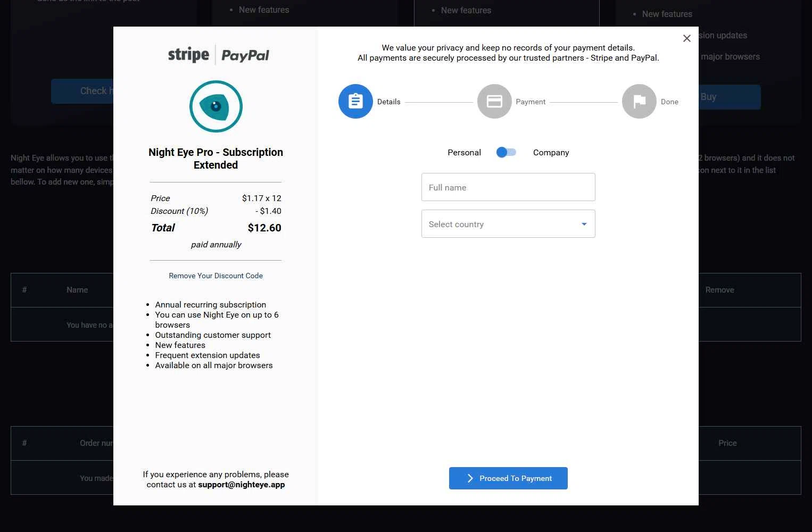Click the Details step clipboard icon
Image resolution: width=812 pixels, height=532 pixels.
click(x=355, y=101)
